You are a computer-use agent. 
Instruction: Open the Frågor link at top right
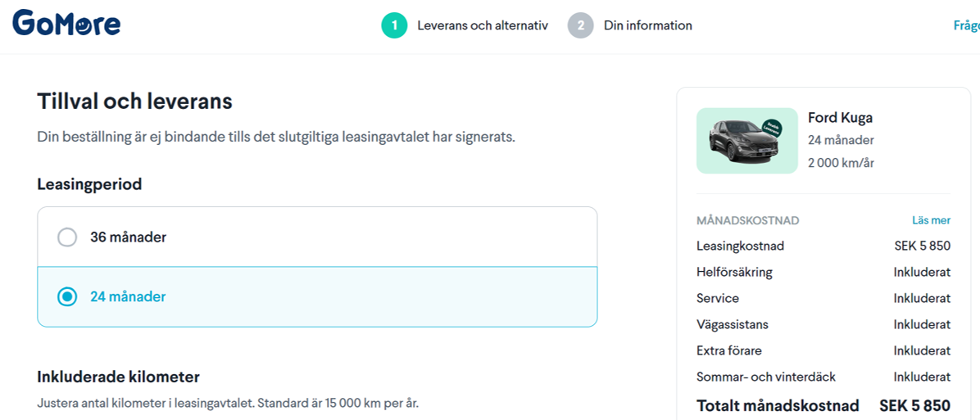[967, 25]
